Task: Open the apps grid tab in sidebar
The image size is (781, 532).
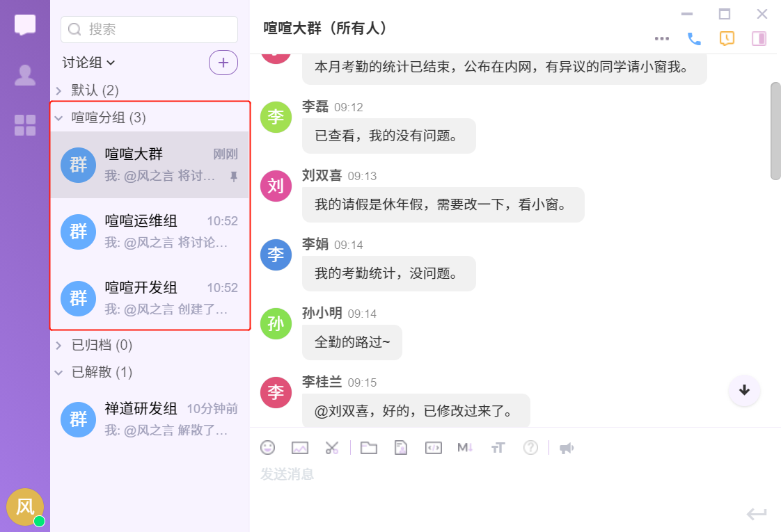Action: pos(25,125)
